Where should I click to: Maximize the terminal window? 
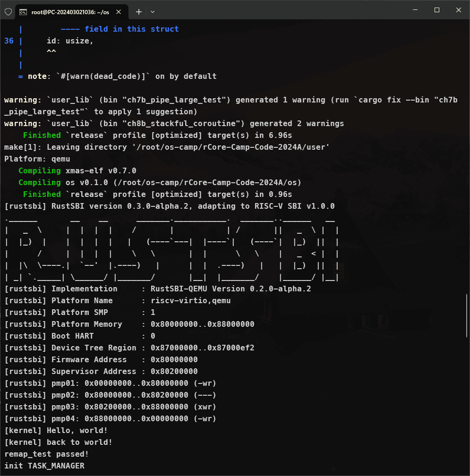coord(437,10)
